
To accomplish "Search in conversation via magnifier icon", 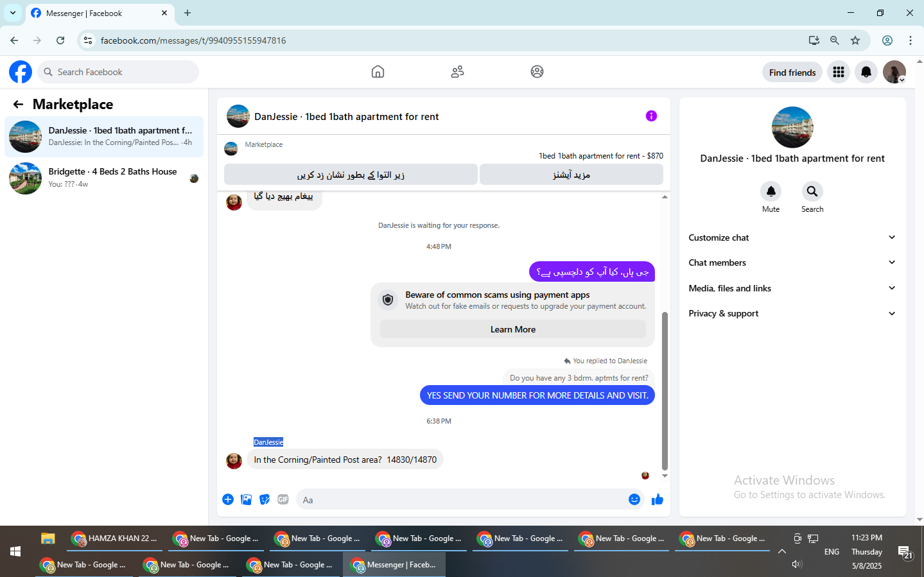I will 812,191.
